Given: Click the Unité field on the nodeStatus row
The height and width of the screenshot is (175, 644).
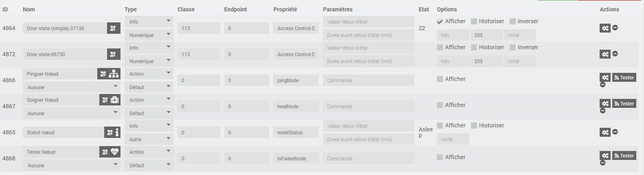Looking at the screenshot, I should coord(453,139).
